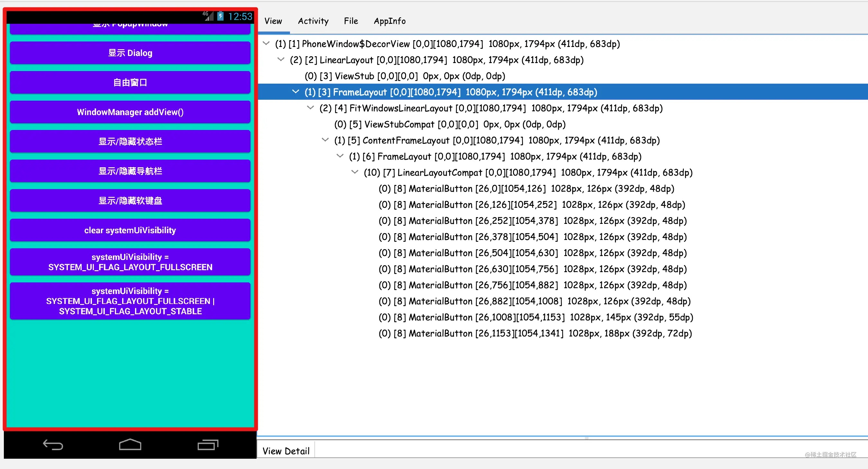868x469 pixels.
Task: Click the 4G signal strength icon
Action: tap(208, 16)
